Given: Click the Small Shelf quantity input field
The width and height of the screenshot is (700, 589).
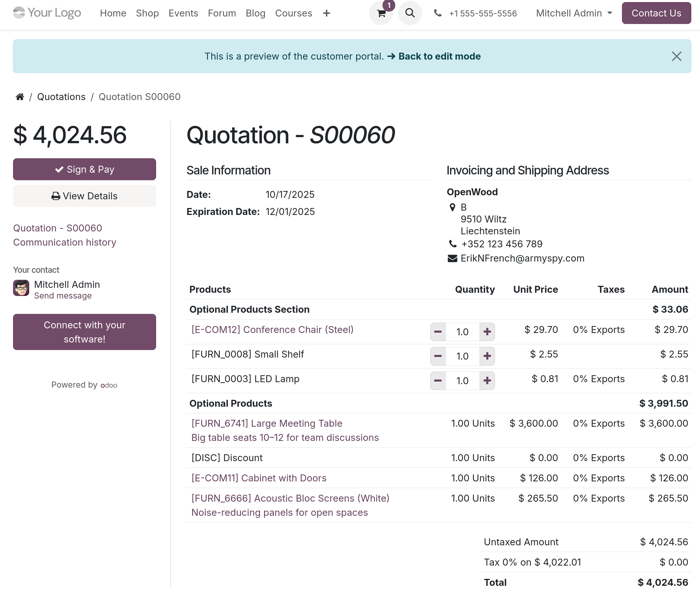Looking at the screenshot, I should click(462, 356).
